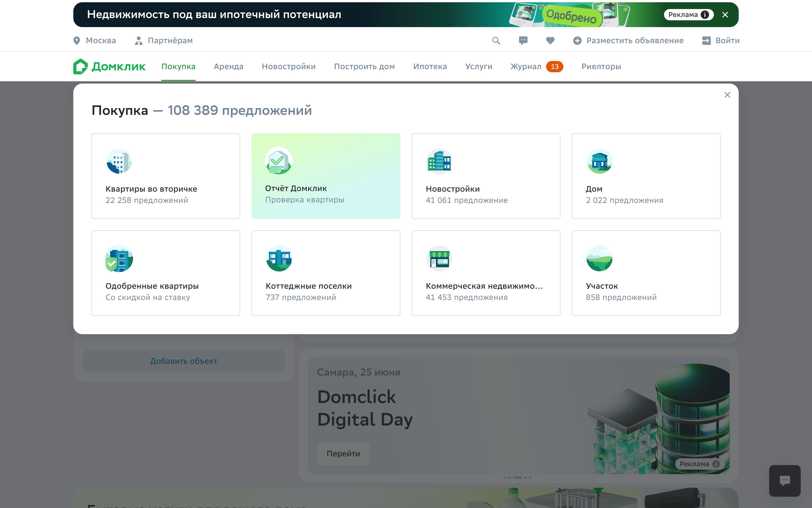Screen dimensions: 812x508
Task: Click the partners person icon
Action: 139,41
